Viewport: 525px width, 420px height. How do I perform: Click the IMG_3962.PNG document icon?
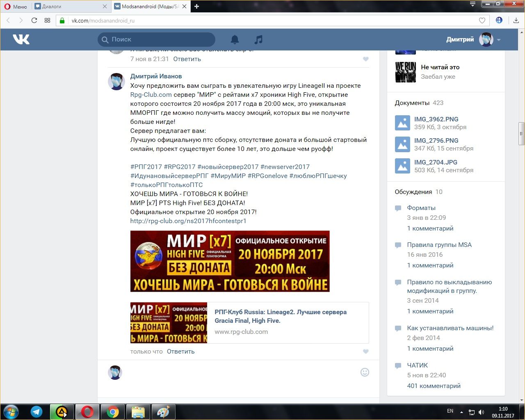click(x=402, y=123)
